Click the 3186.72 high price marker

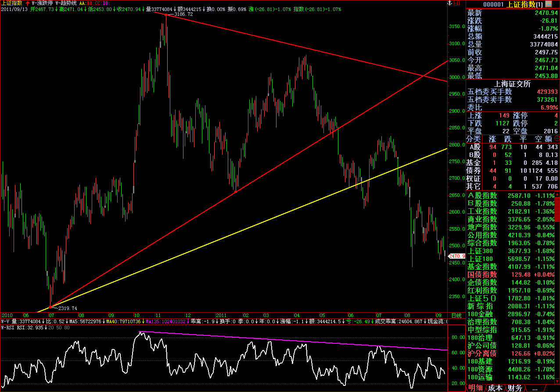[183, 14]
